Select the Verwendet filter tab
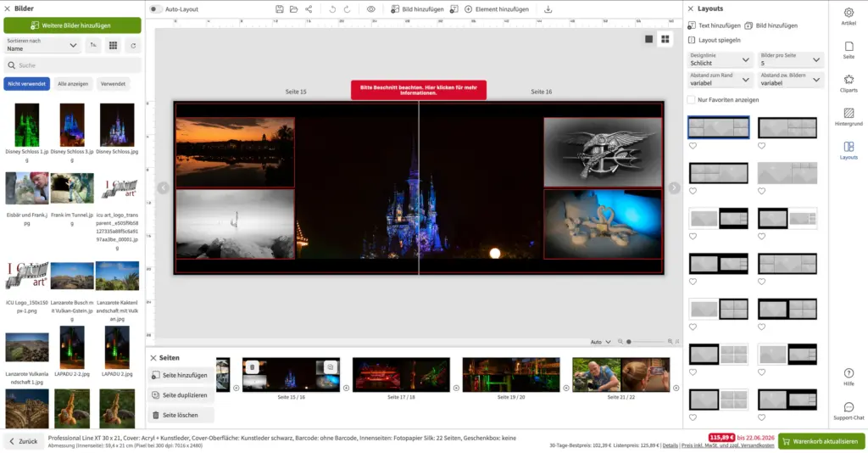Image resolution: width=868 pixels, height=453 pixels. click(x=113, y=84)
